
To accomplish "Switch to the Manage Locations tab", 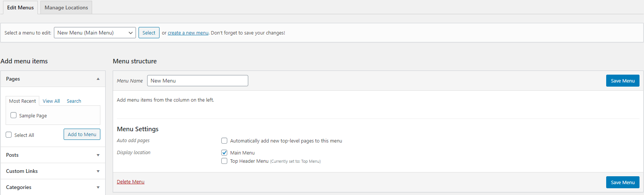I will coord(66,7).
